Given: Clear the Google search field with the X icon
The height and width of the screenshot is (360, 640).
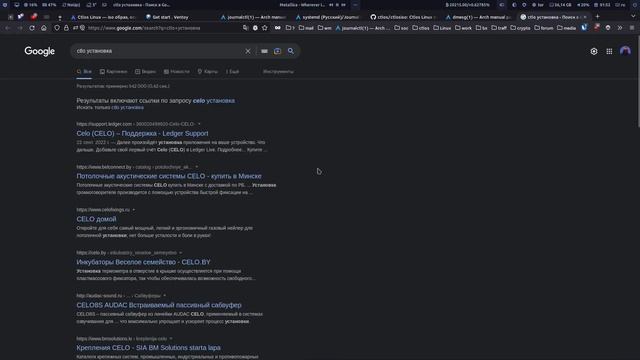Looking at the screenshot, I should point(248,51).
